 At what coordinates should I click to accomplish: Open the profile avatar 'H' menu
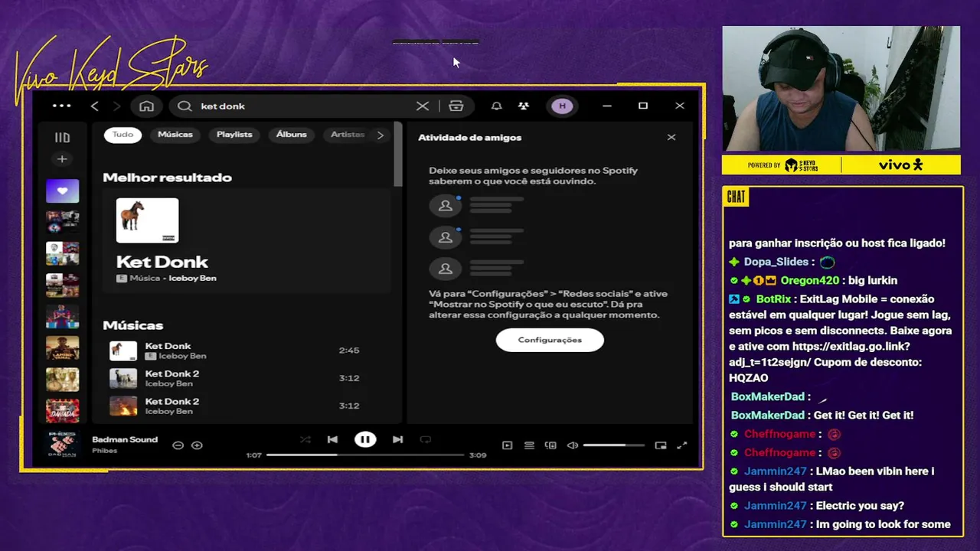tap(563, 106)
